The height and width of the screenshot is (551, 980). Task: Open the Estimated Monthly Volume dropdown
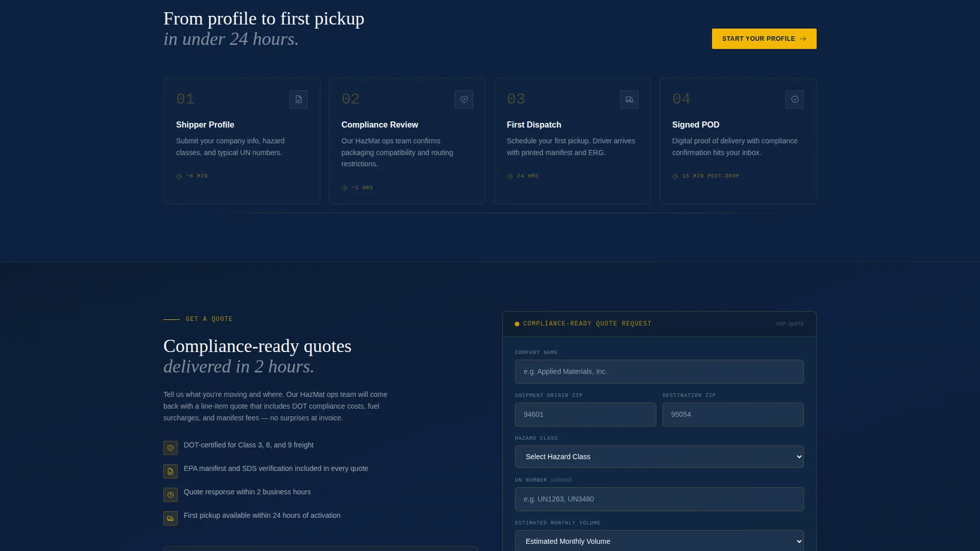coord(659,541)
